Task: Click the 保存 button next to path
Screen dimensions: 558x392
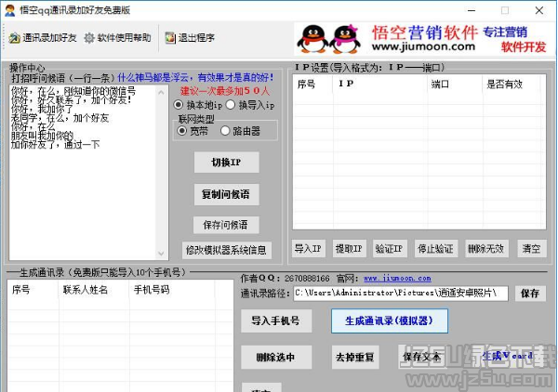Action: [530, 294]
